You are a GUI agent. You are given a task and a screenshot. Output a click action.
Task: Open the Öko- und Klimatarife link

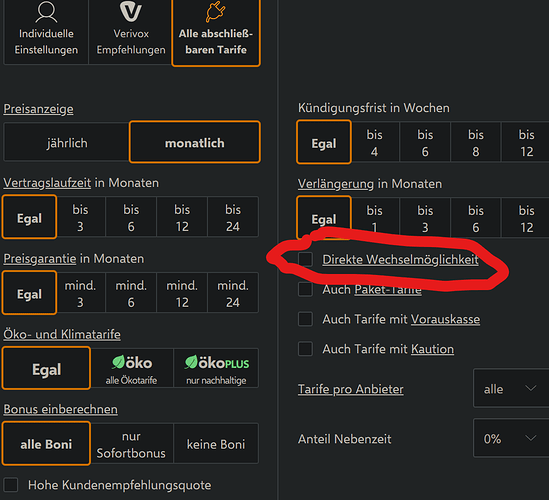(x=62, y=334)
